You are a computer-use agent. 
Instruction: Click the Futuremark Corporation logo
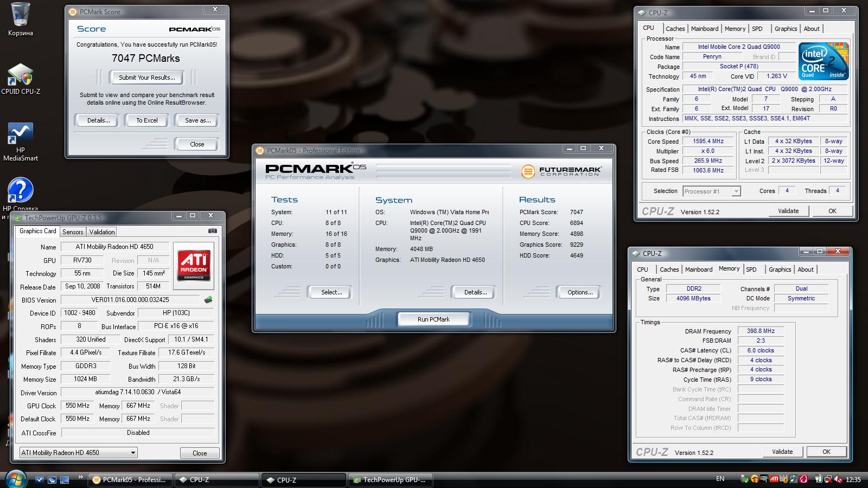561,171
